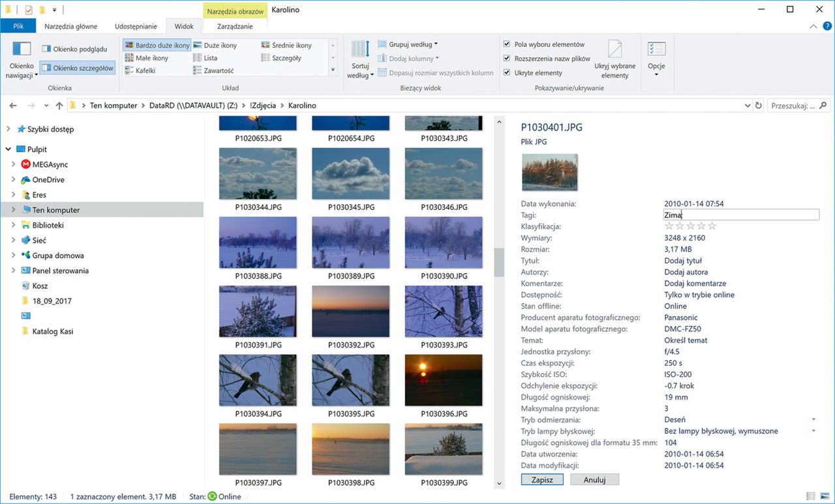Select folder 18_09_2017 in navigation pane

click(52, 301)
